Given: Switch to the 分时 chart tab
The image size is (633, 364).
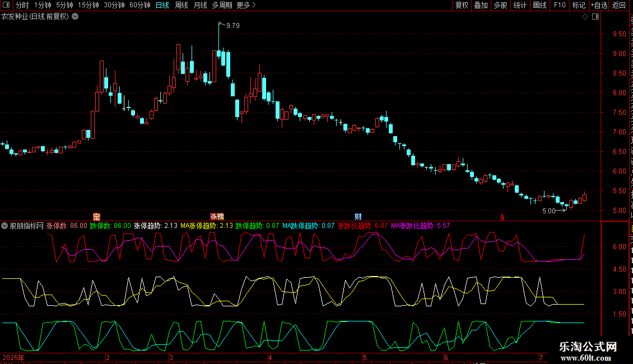Looking at the screenshot, I should coord(22,5).
